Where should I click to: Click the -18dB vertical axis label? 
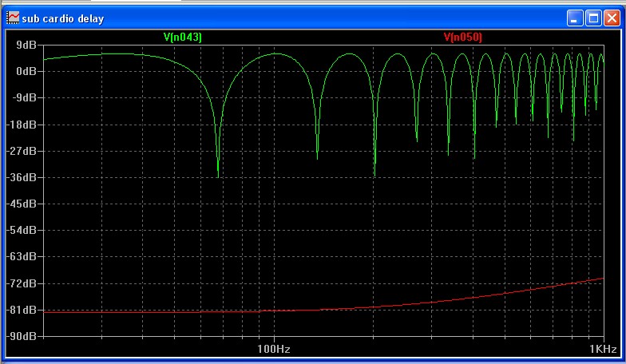coord(22,125)
